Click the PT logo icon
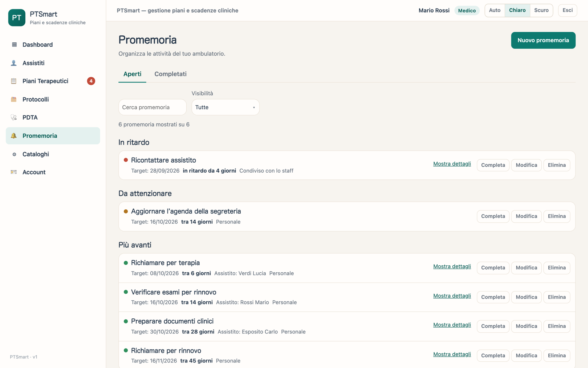This screenshot has width=588, height=368. click(x=17, y=18)
